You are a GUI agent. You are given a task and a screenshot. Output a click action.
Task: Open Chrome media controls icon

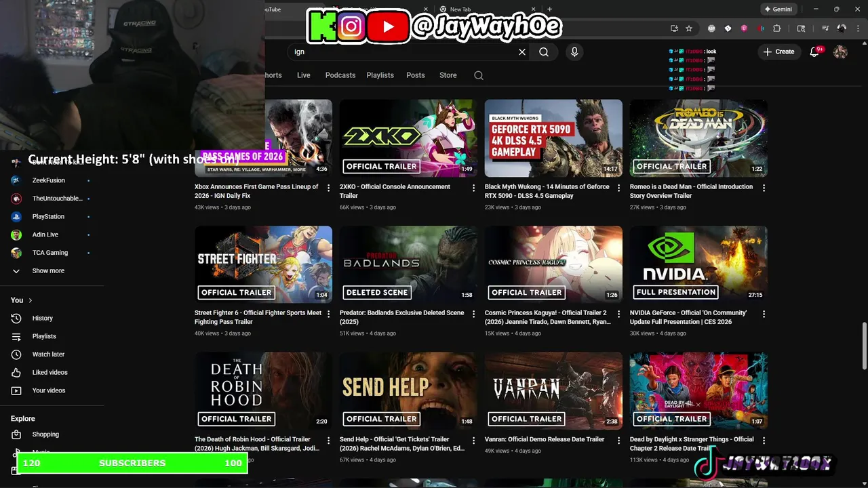tap(825, 28)
